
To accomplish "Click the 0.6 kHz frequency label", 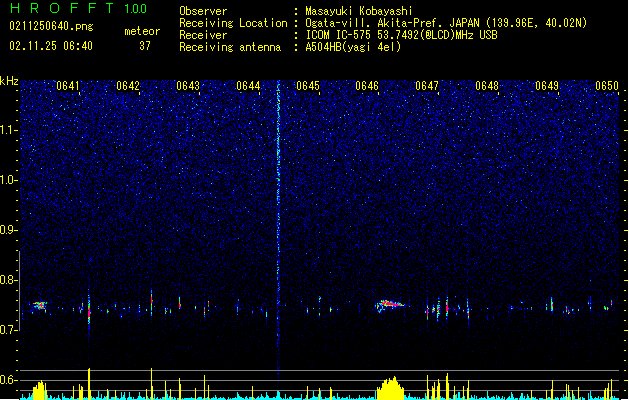I will 9,380.
